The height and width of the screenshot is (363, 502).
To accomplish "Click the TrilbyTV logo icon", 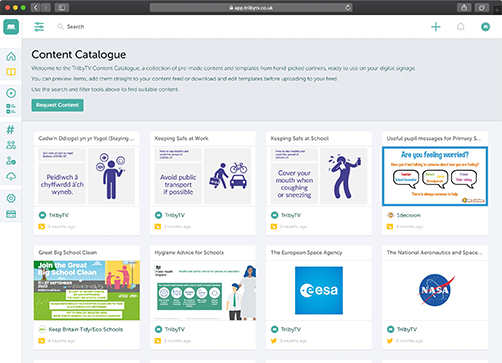I will coord(11,27).
